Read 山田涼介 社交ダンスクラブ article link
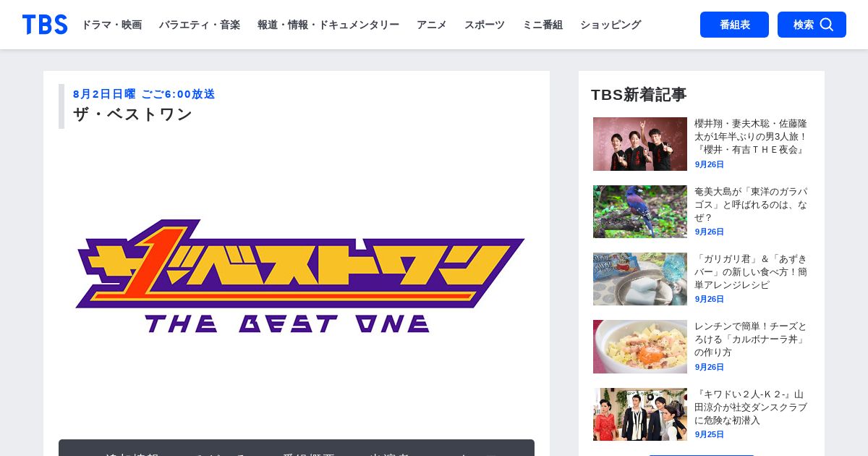This screenshot has width=868, height=456. (751, 407)
